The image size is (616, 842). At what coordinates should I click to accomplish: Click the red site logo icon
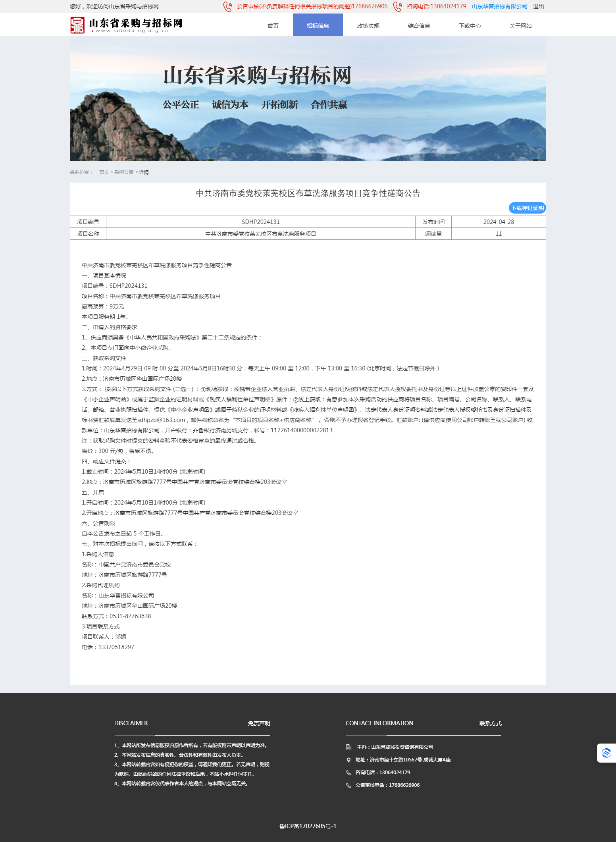tap(77, 25)
